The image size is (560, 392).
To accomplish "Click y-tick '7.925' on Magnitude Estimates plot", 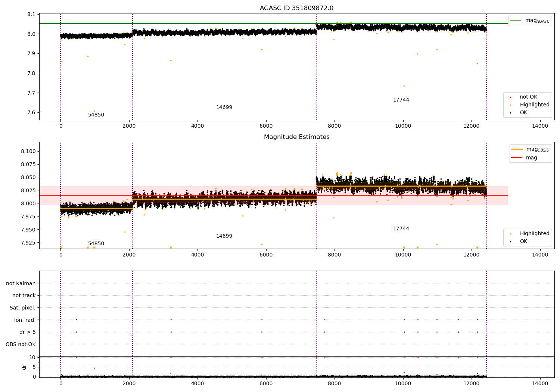I will point(28,243).
